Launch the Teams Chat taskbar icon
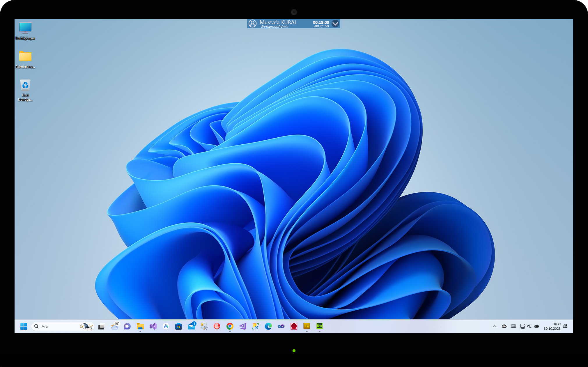588x367 pixels. 127,326
